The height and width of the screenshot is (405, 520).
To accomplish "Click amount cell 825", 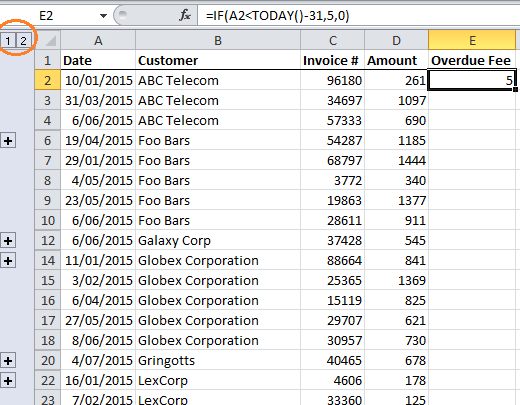I will 396,300.
